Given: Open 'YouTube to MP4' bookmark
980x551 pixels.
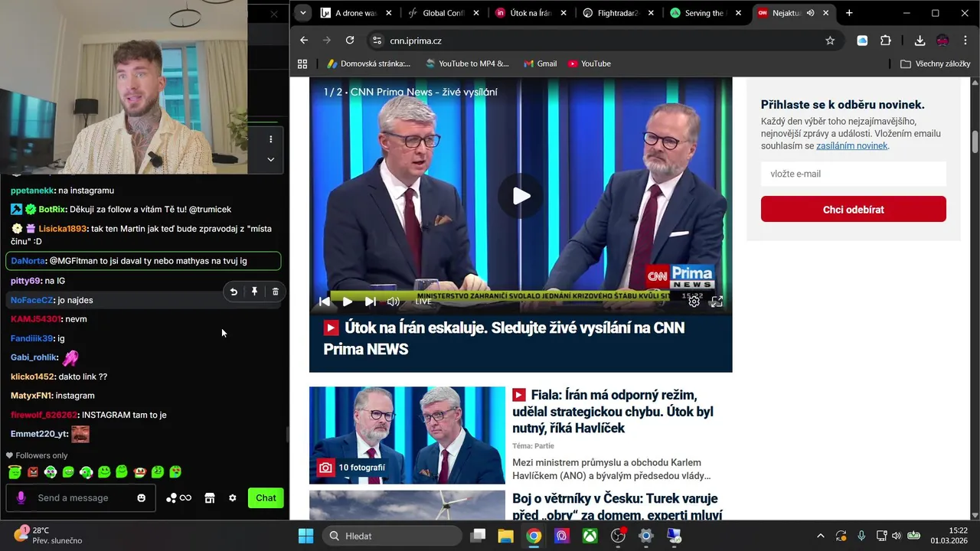Looking at the screenshot, I should tap(467, 64).
